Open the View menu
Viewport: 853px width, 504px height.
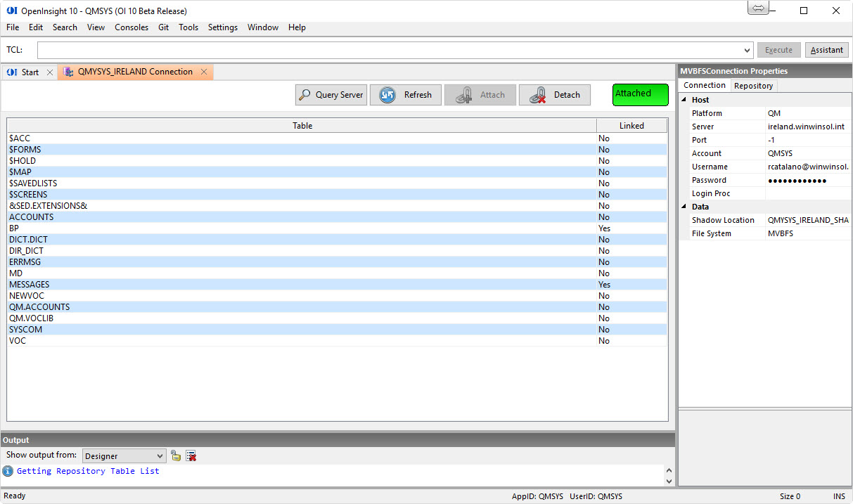96,27
